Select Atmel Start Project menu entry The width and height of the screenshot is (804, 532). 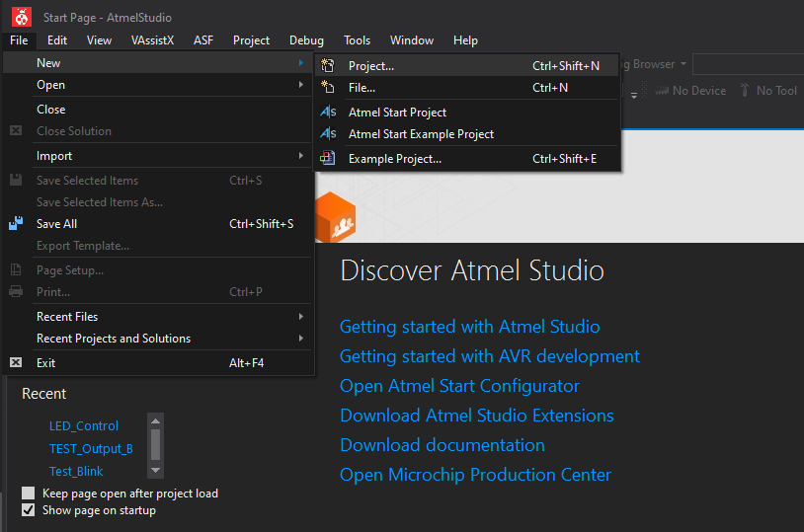466,113
